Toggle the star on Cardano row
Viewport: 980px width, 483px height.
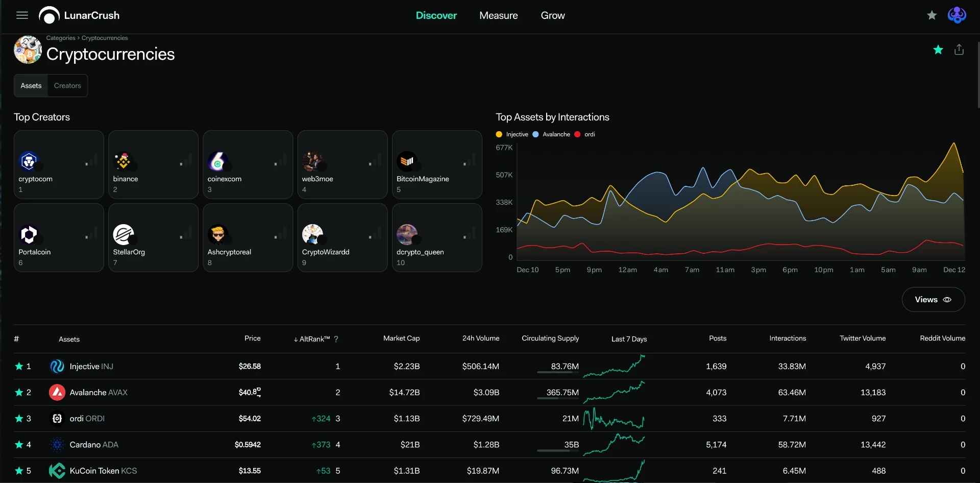(19, 445)
